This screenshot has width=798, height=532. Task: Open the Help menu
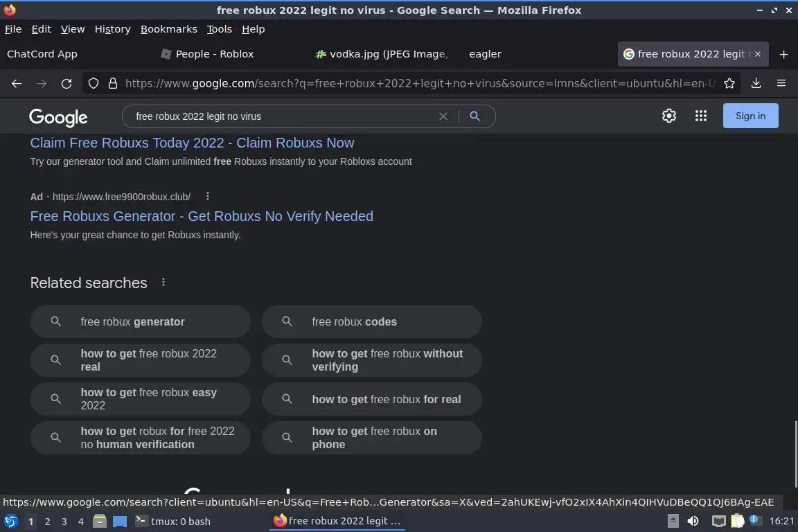tap(253, 29)
